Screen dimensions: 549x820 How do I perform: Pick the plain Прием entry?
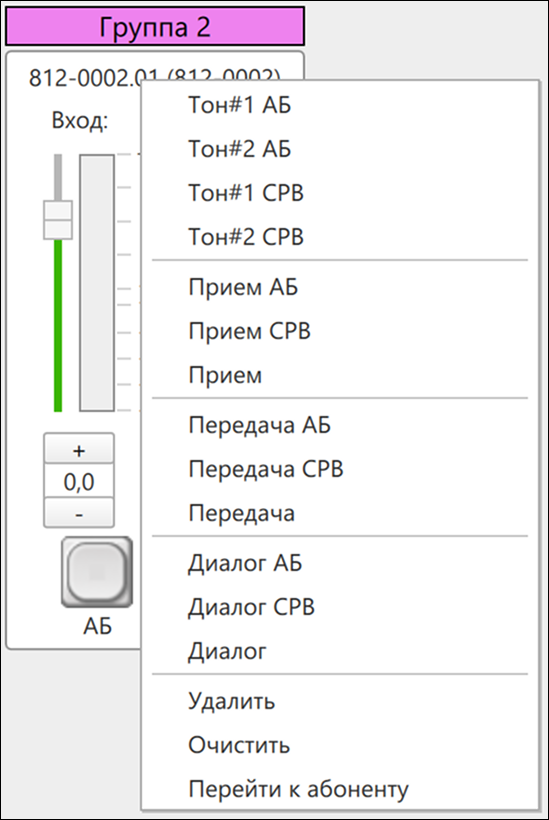tap(340, 375)
